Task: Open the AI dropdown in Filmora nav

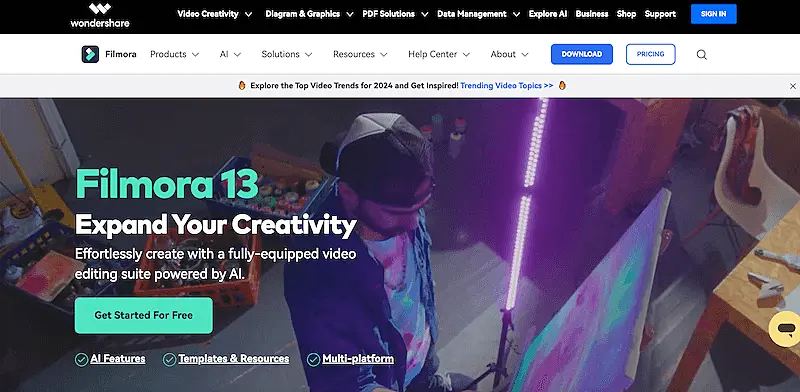Action: click(x=230, y=54)
